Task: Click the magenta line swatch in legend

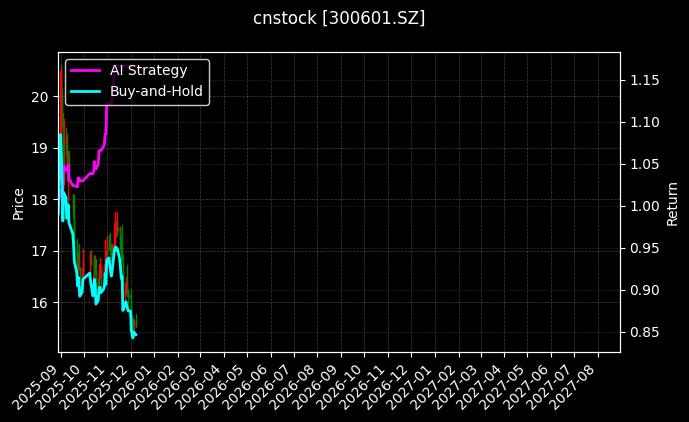Action: click(86, 70)
